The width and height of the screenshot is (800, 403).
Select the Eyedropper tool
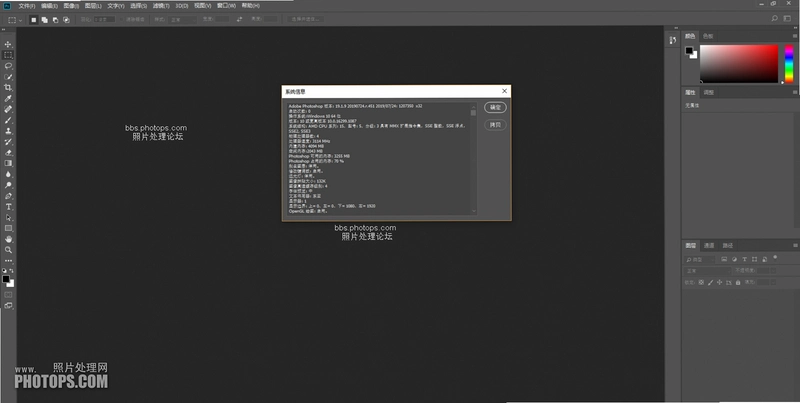point(8,98)
